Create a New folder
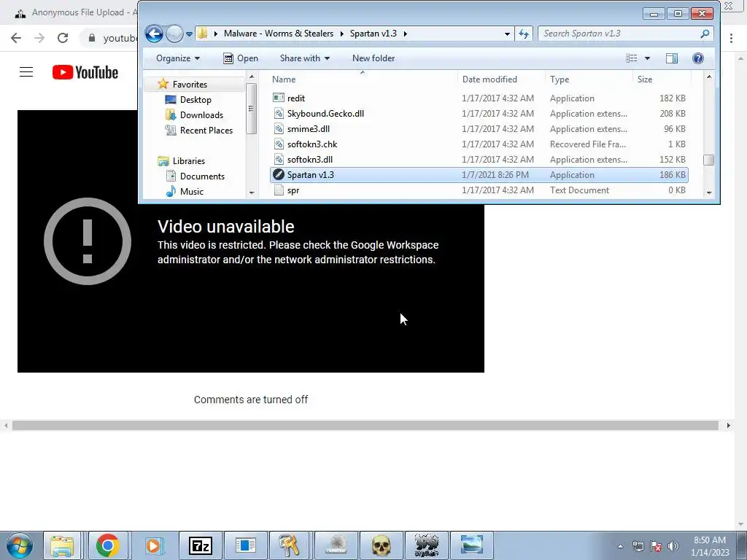The width and height of the screenshot is (747, 560). (373, 58)
